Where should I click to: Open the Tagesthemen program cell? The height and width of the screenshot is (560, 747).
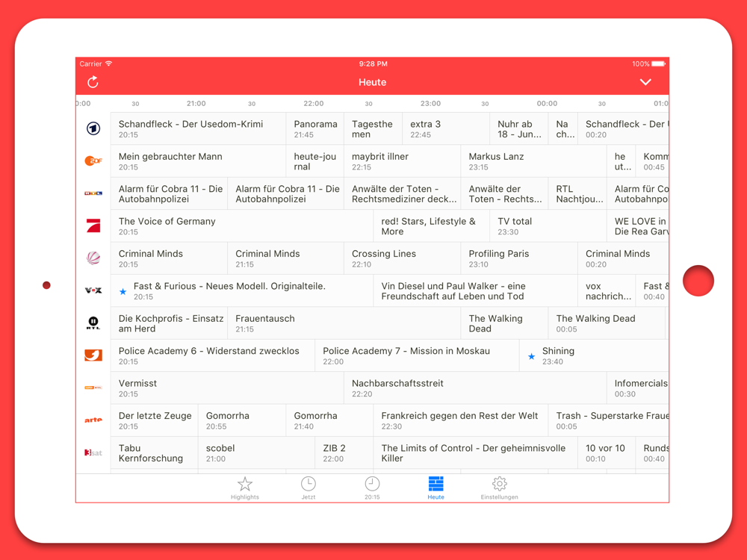pos(373,128)
